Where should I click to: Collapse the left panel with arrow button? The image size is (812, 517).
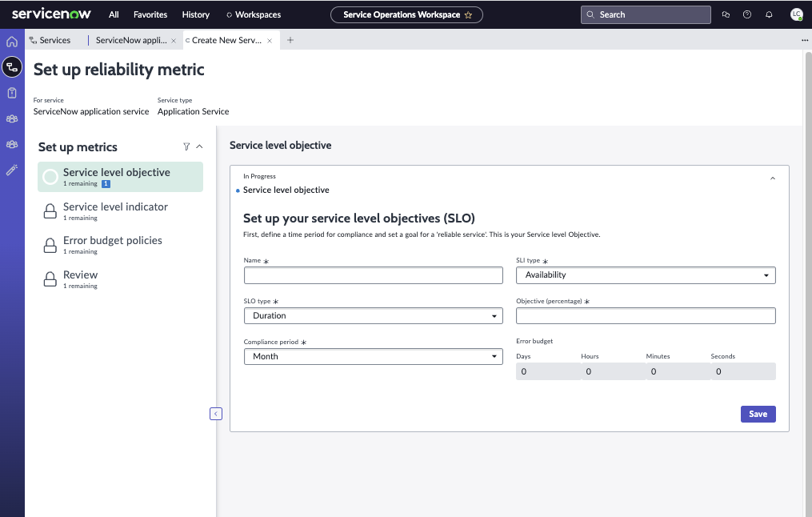[x=216, y=414]
